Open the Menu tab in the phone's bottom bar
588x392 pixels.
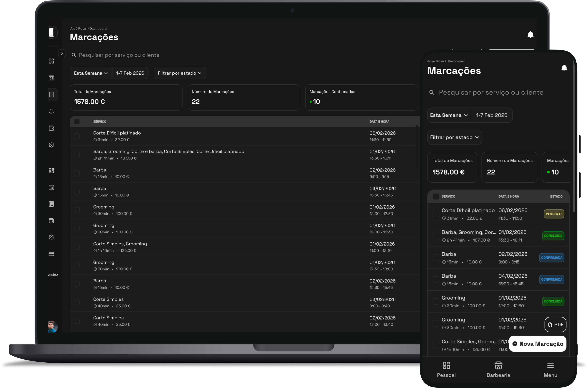[550, 369]
